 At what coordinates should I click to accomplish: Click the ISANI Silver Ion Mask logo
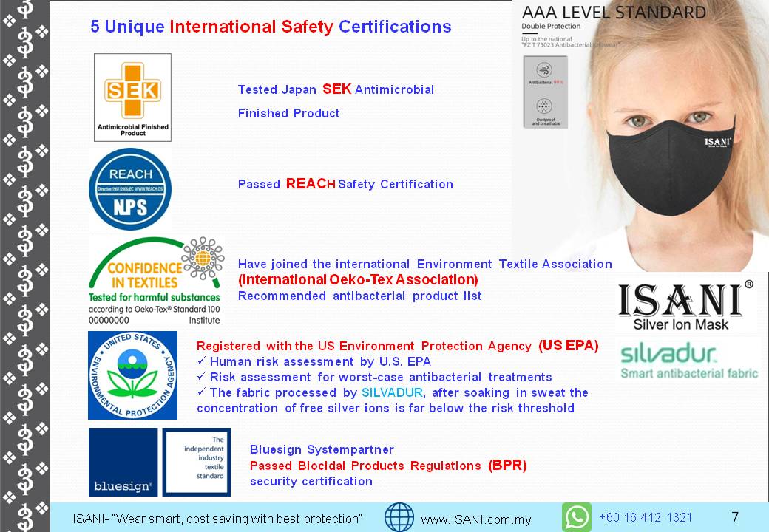point(685,306)
